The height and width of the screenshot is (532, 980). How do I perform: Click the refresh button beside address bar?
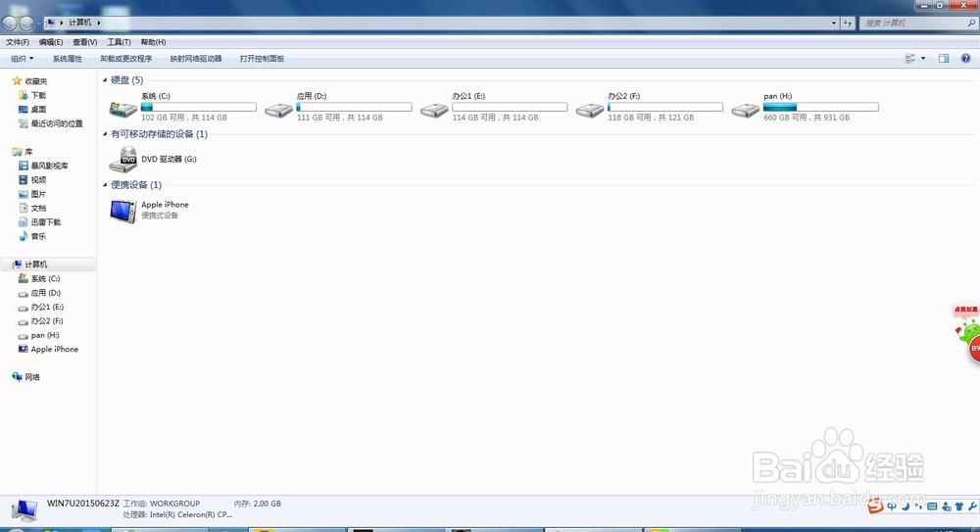848,24
